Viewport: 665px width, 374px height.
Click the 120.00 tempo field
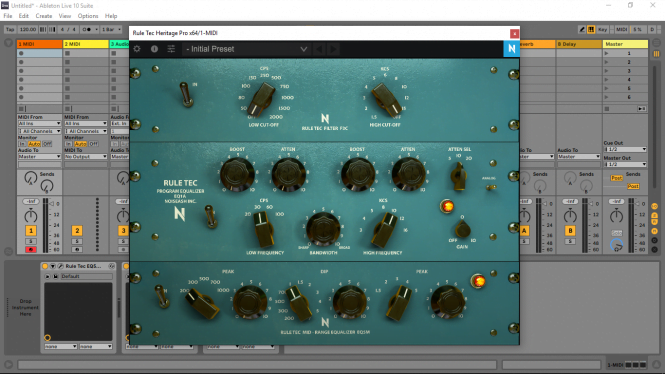[x=28, y=29]
